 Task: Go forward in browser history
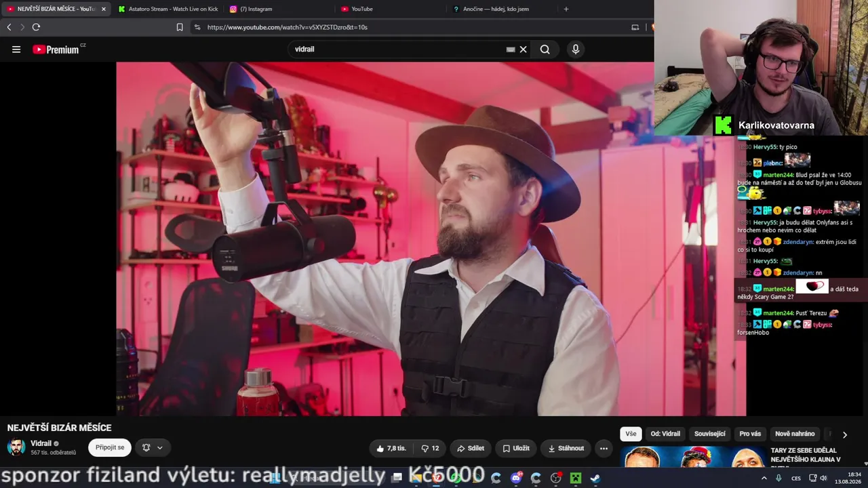point(22,27)
